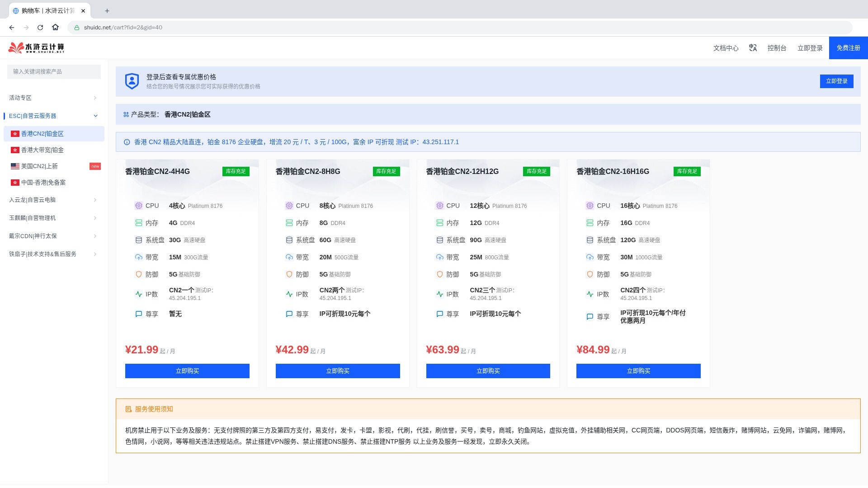Open a new browser tab

click(107, 11)
